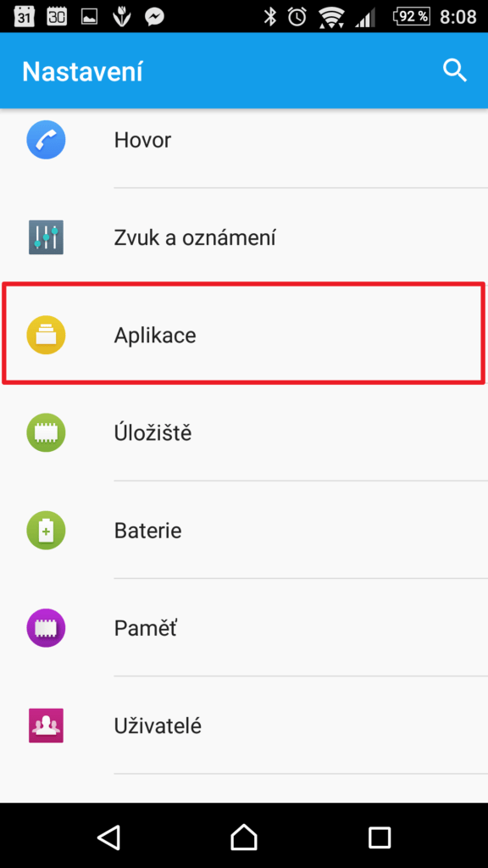This screenshot has height=868, width=488.
Task: Tap the recent apps square button
Action: [x=380, y=837]
